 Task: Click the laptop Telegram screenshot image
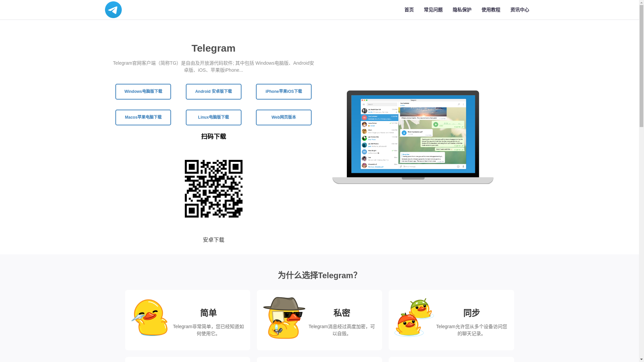(x=413, y=137)
